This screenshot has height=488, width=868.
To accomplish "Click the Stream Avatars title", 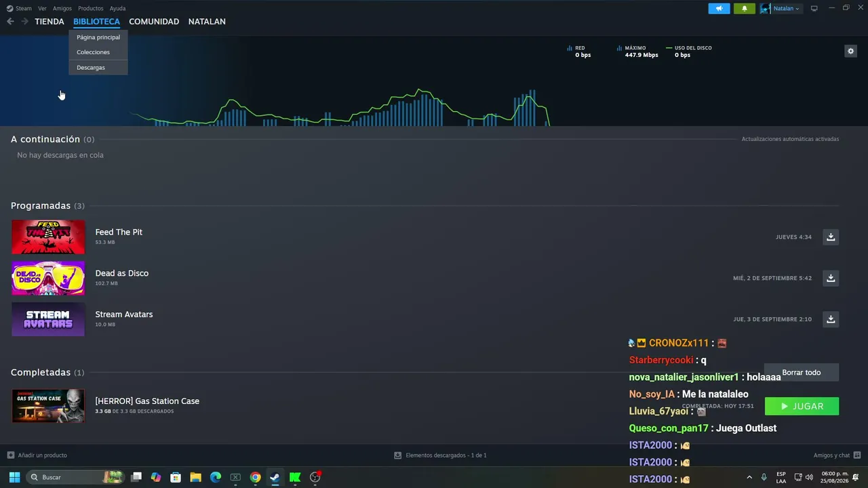I will point(124,314).
